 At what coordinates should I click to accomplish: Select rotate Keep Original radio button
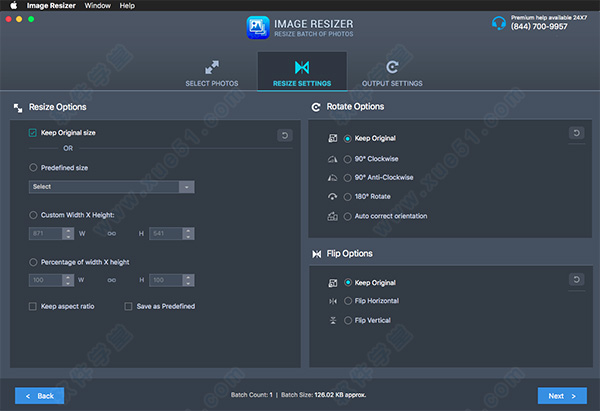coord(347,139)
